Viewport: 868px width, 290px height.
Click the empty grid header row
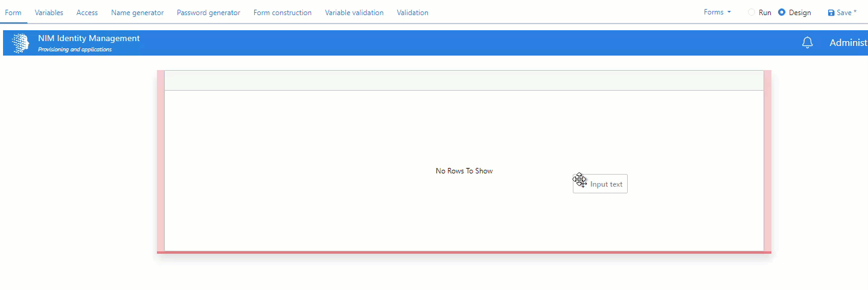[x=464, y=80]
